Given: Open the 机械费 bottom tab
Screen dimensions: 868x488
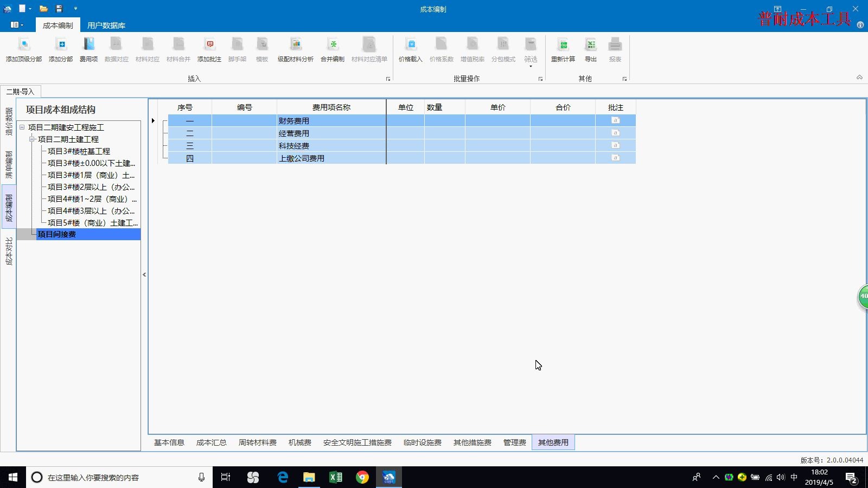Looking at the screenshot, I should coord(300,442).
